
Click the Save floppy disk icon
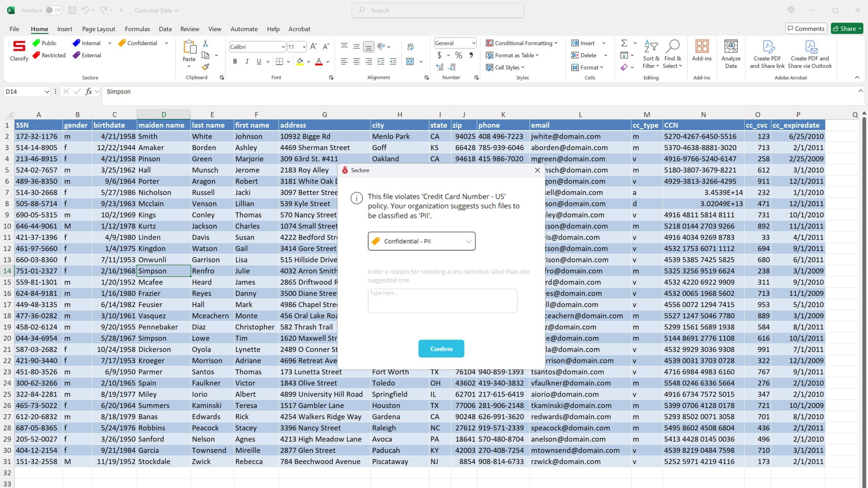pos(72,10)
